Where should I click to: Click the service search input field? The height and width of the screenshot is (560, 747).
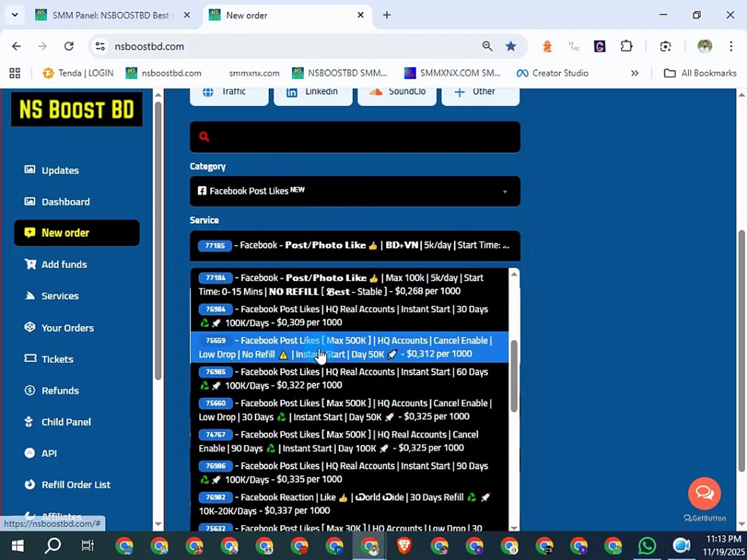click(x=355, y=137)
